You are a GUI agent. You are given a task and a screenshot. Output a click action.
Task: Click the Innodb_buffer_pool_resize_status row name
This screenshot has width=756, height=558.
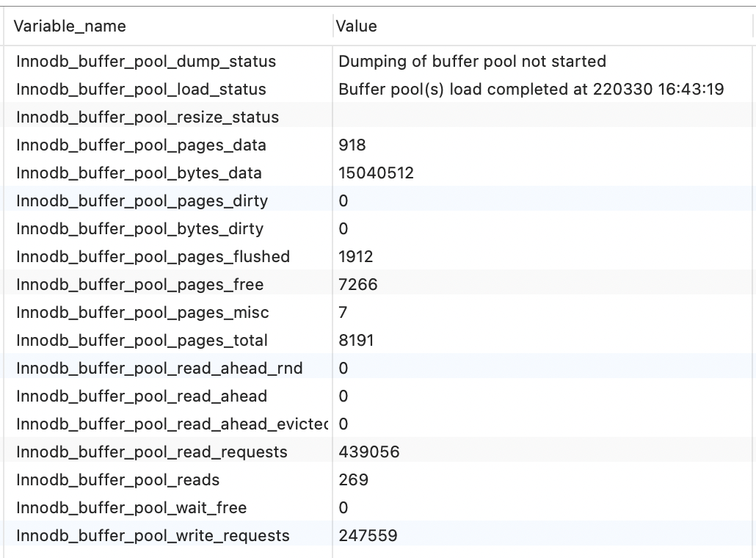pyautogui.click(x=148, y=117)
